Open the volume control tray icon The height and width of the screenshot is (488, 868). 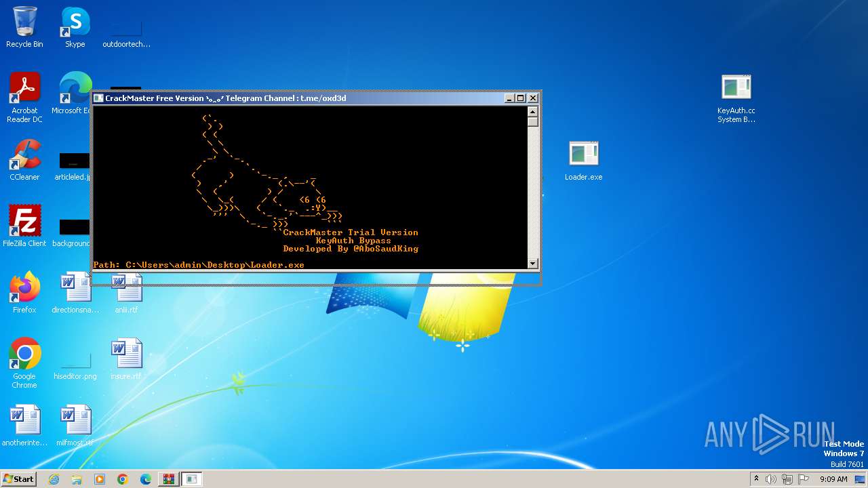[x=771, y=479]
